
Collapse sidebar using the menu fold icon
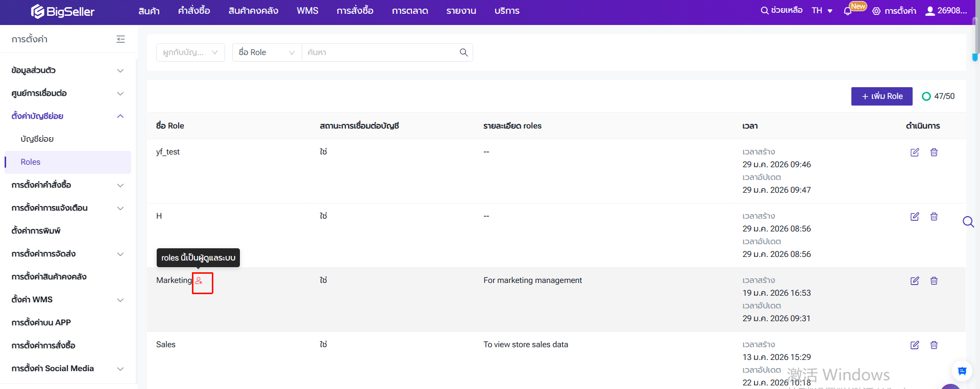(x=120, y=39)
